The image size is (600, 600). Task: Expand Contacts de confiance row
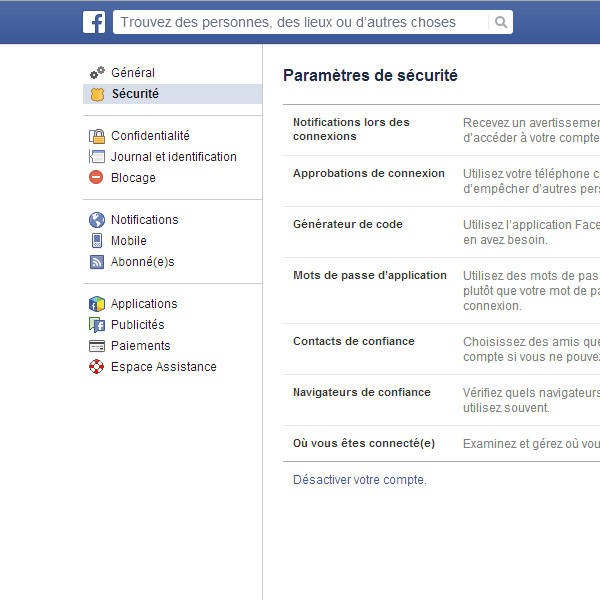(x=441, y=349)
